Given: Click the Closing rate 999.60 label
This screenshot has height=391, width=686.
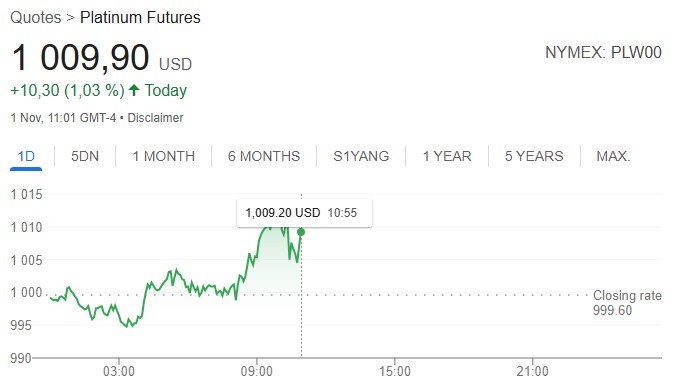Looking at the screenshot, I should click(627, 303).
